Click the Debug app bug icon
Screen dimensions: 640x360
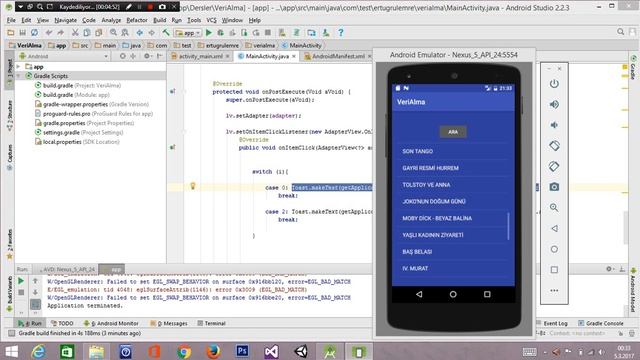pos(220,33)
